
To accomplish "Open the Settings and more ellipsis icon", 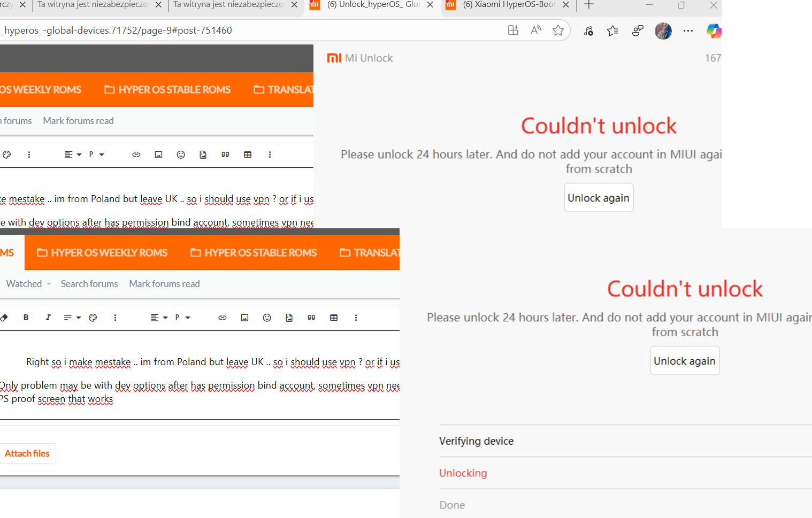I will point(688,31).
